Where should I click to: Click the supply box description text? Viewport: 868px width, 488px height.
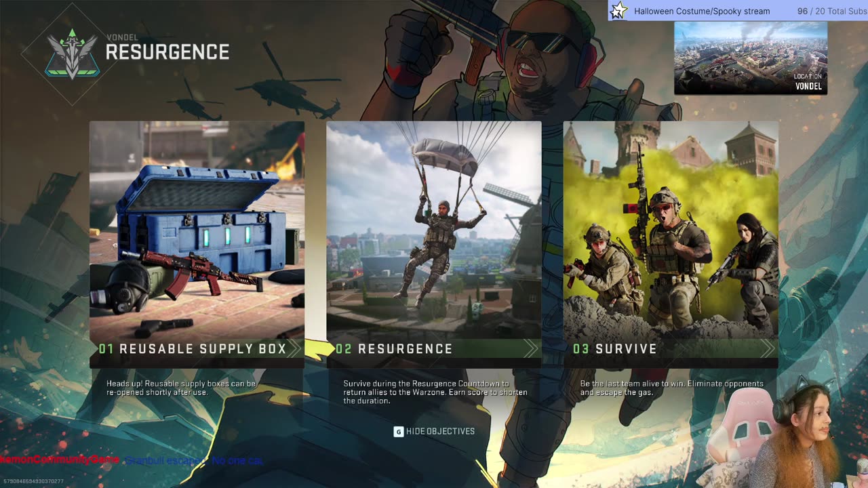tap(181, 388)
